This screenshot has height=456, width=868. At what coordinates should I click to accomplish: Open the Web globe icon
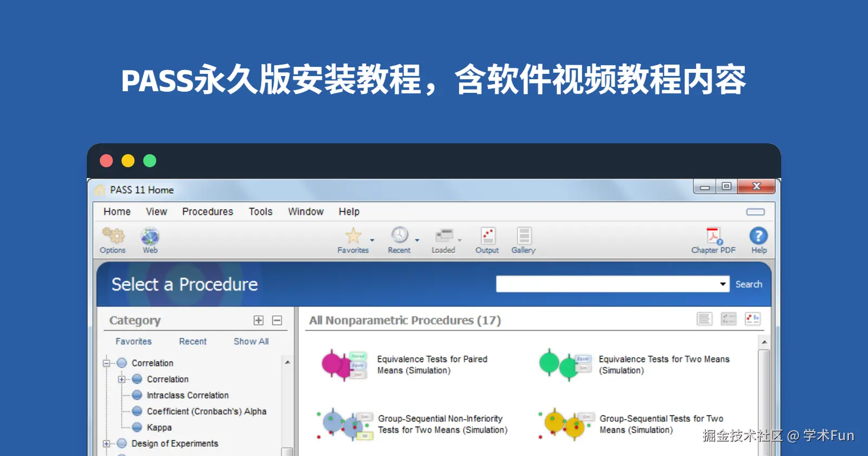pyautogui.click(x=150, y=236)
